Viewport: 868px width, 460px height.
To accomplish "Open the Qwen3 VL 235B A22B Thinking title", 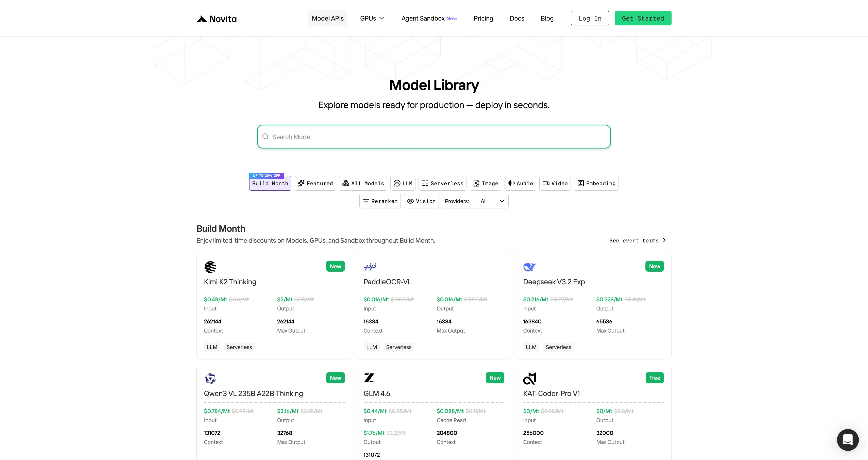I will pyautogui.click(x=253, y=393).
